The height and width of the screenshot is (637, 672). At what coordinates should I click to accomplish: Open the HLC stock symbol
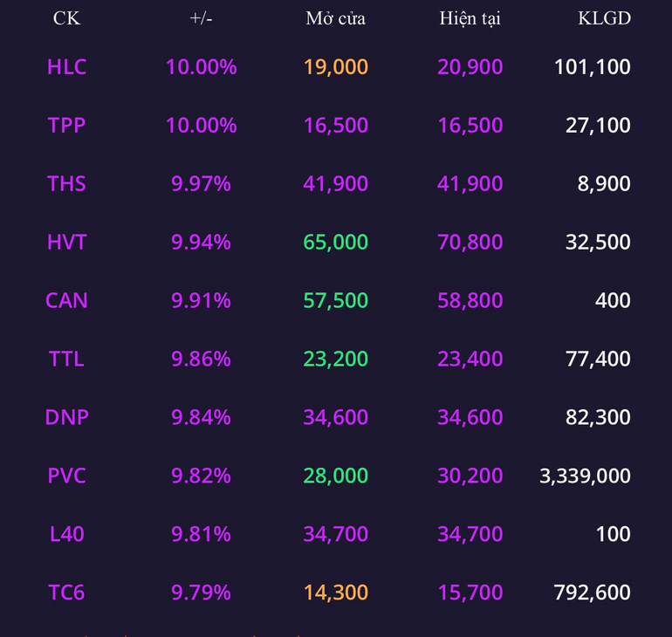(66, 67)
